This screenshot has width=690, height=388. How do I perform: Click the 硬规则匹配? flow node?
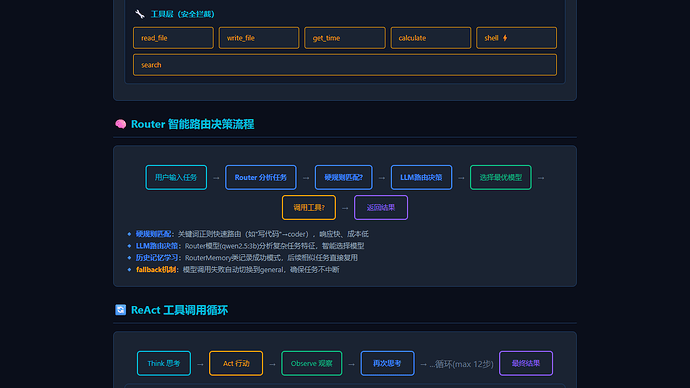[344, 177]
